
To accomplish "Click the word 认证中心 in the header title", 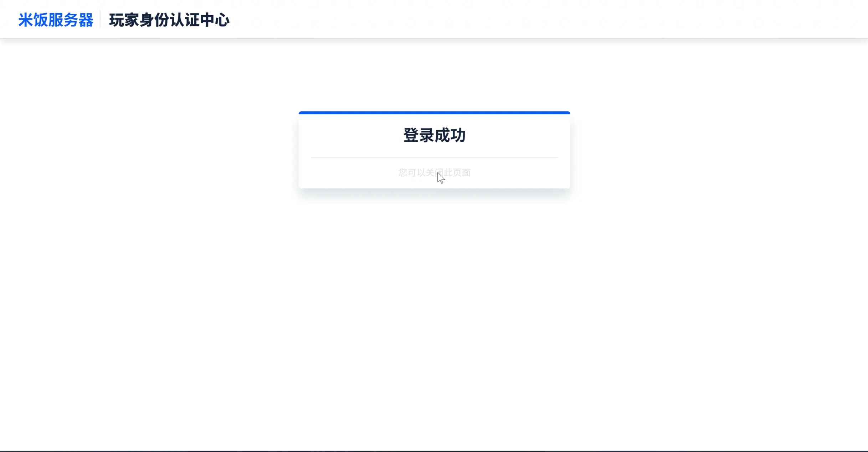I will (x=200, y=20).
